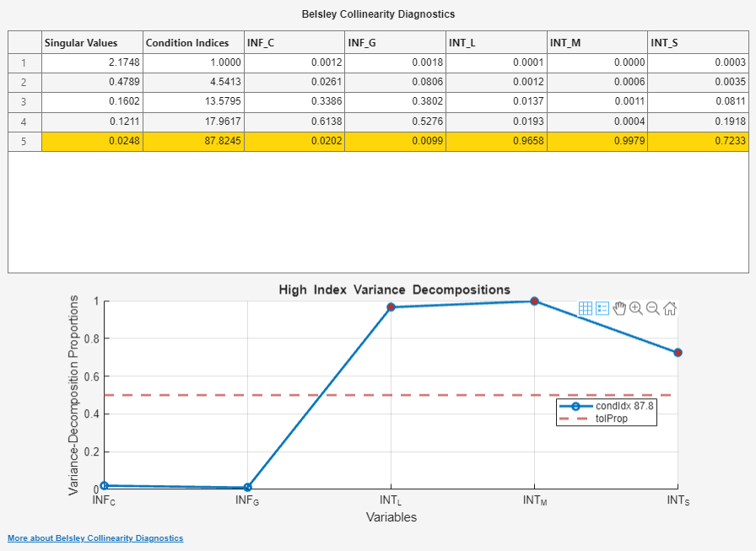Select the zoom out magnifier tool

tap(653, 309)
